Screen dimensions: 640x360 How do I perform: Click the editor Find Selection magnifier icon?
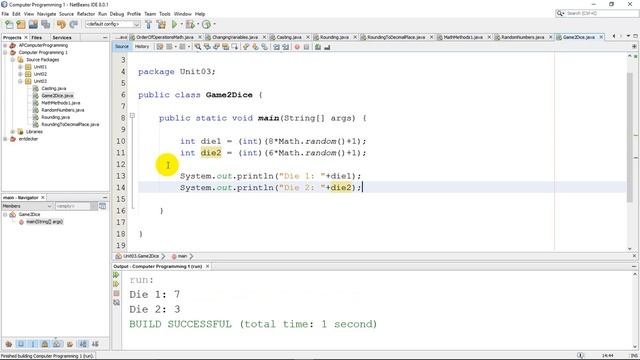pyautogui.click(x=198, y=47)
